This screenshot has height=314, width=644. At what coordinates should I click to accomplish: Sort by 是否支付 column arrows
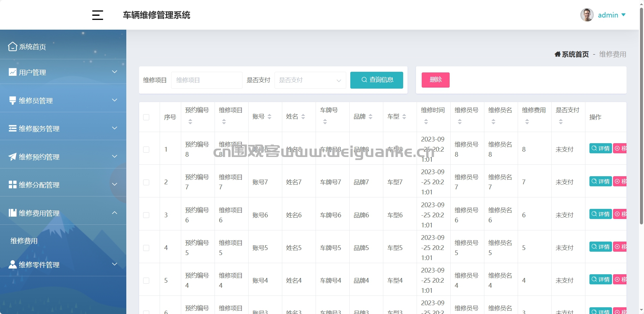(x=561, y=122)
